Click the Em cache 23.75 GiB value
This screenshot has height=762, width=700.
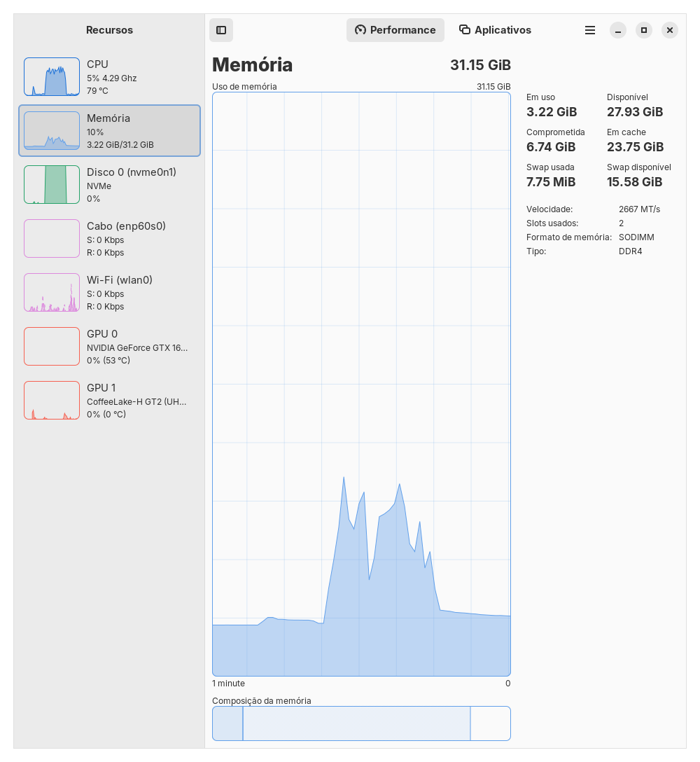[x=635, y=147]
